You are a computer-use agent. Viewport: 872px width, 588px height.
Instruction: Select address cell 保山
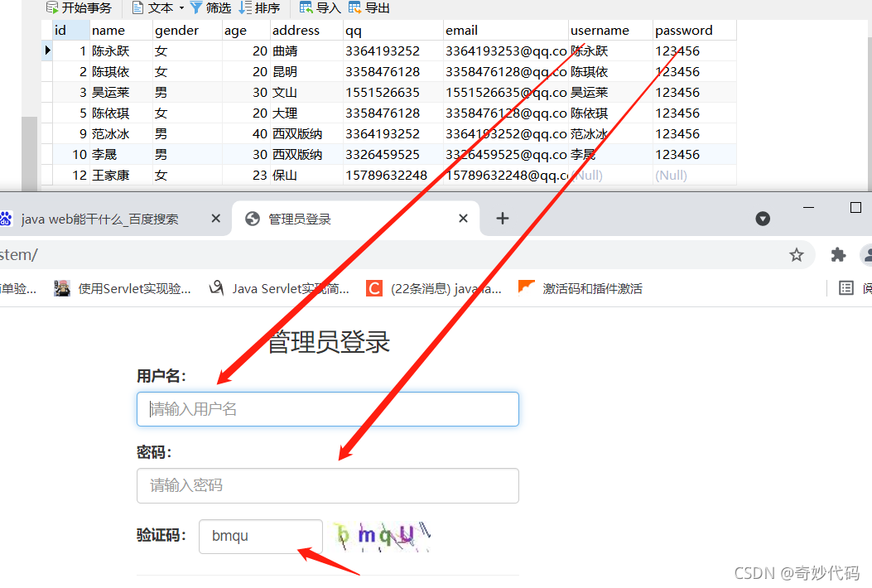click(306, 176)
